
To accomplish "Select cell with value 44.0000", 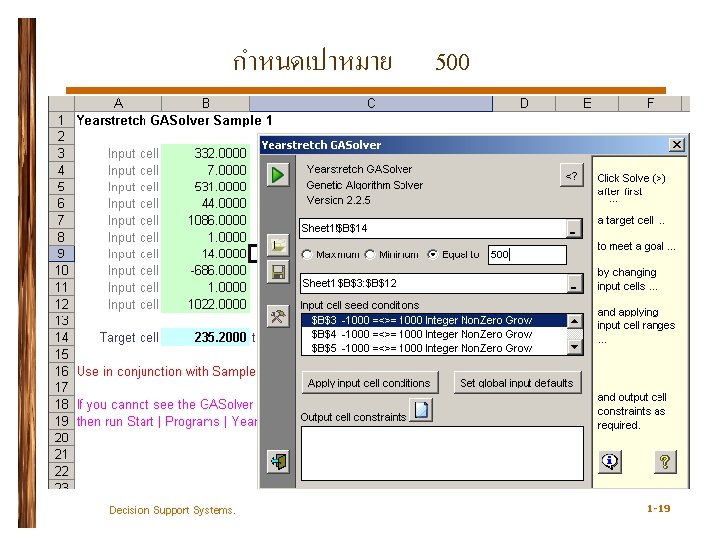I will (x=205, y=203).
